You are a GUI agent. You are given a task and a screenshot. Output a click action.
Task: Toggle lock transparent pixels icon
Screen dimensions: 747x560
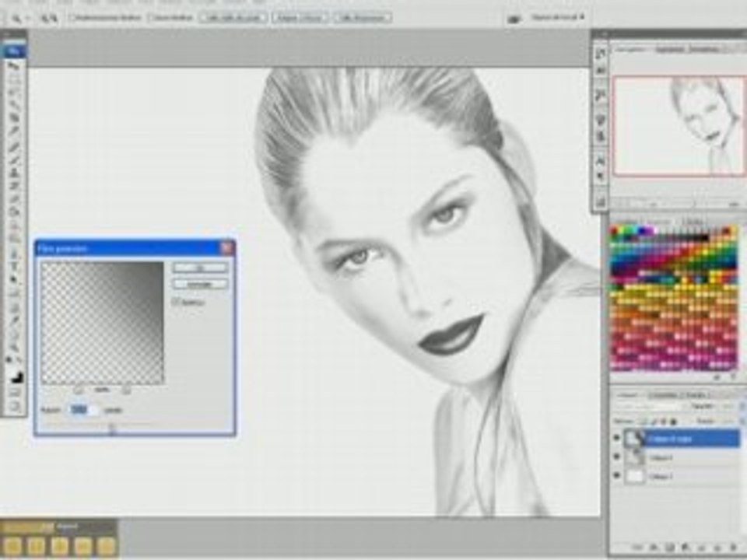tap(644, 422)
